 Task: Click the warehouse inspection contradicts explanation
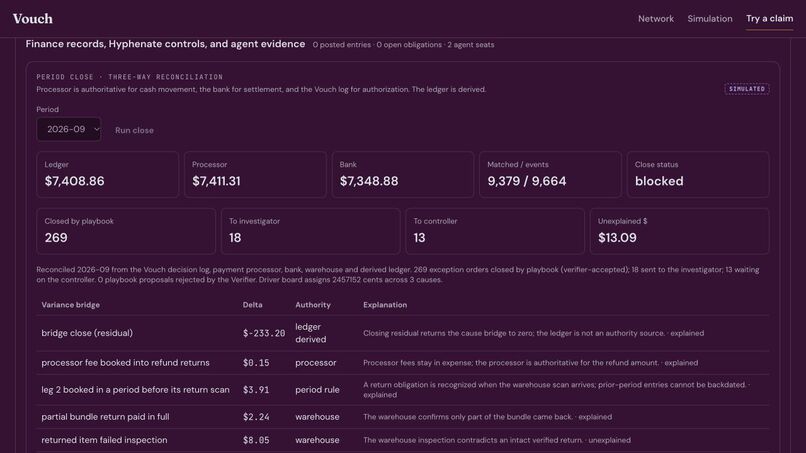(497, 440)
